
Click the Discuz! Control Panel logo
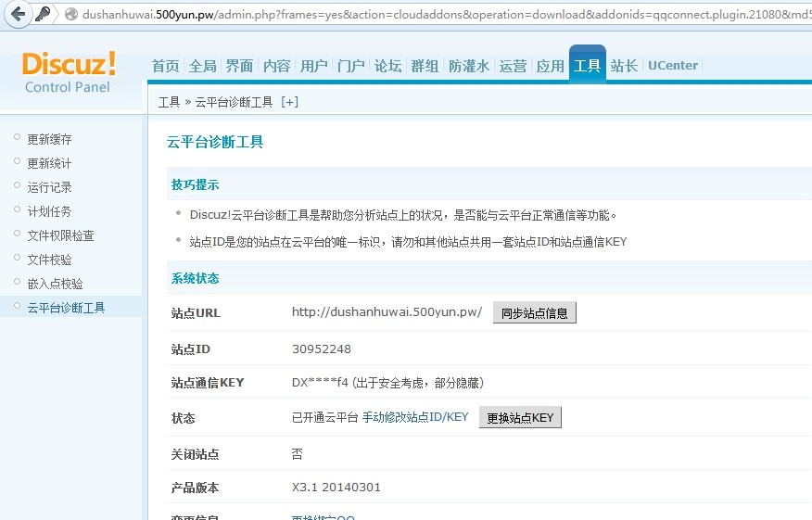pyautogui.click(x=69, y=72)
